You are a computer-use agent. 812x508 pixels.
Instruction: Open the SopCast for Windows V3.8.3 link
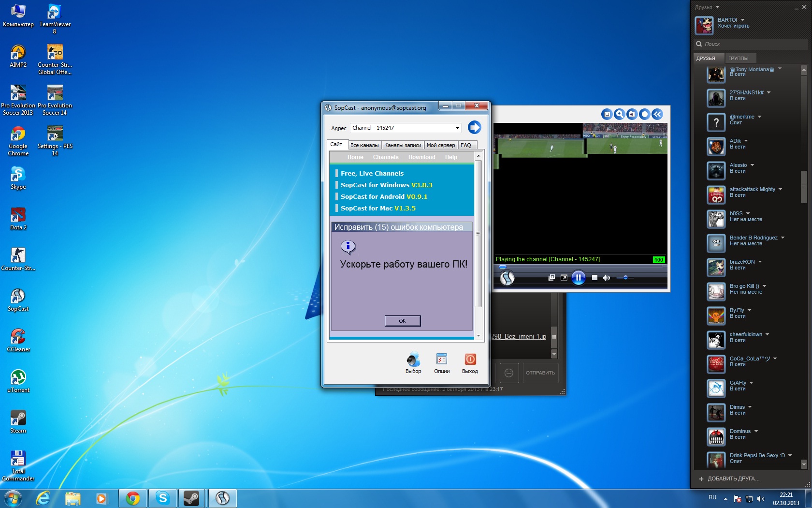click(387, 185)
